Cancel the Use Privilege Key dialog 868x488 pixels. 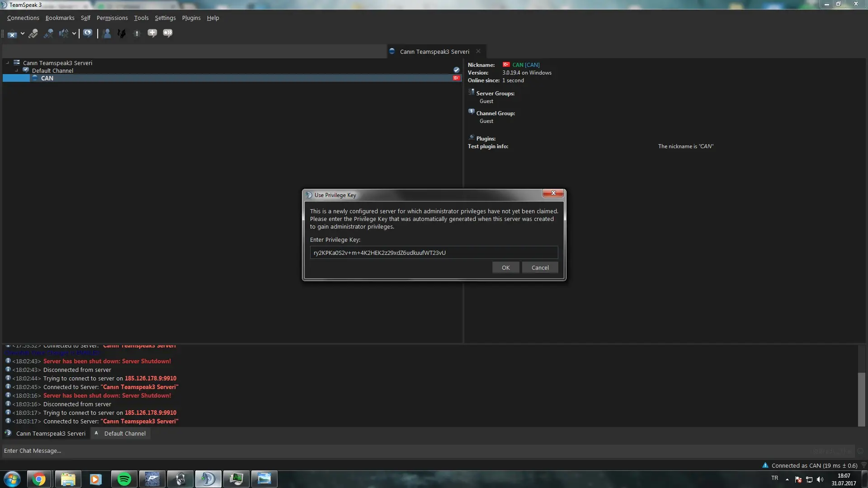540,267
